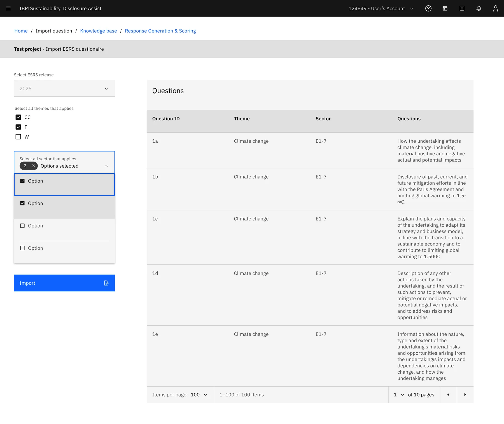The height and width of the screenshot is (424, 504).
Task: Select question ID 1a cell
Action: pos(155,141)
